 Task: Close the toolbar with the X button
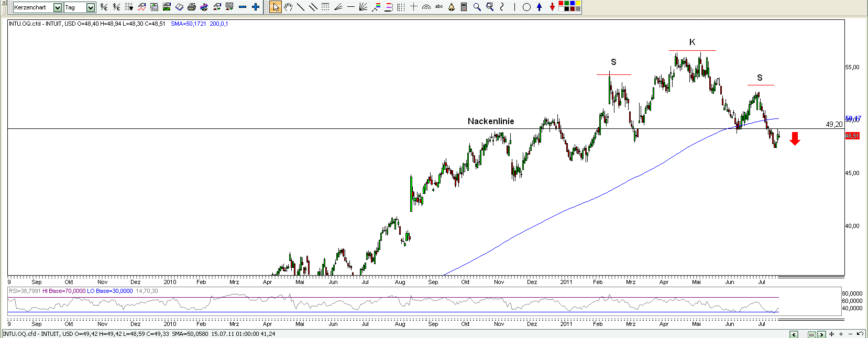4,3
